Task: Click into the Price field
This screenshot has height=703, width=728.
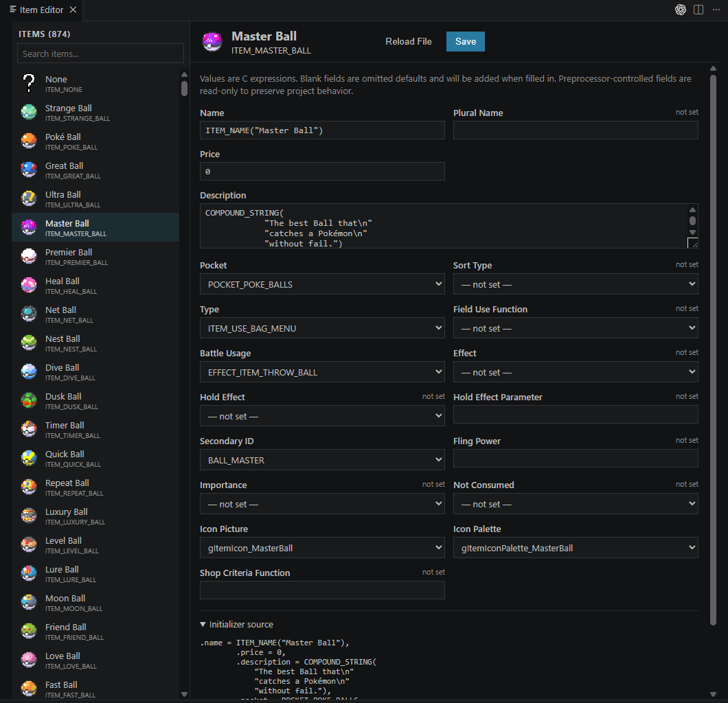Action: coord(322,171)
